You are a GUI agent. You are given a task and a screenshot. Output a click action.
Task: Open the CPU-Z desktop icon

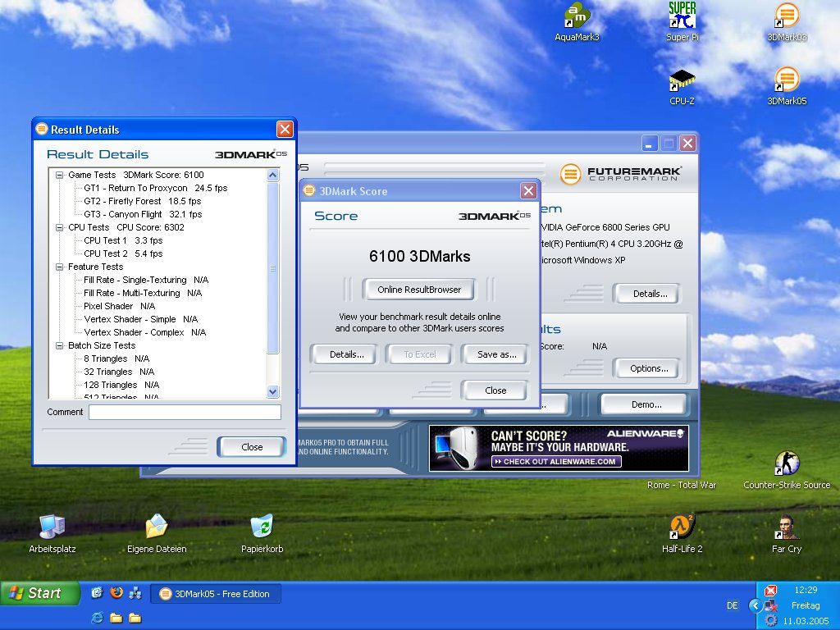[682, 87]
